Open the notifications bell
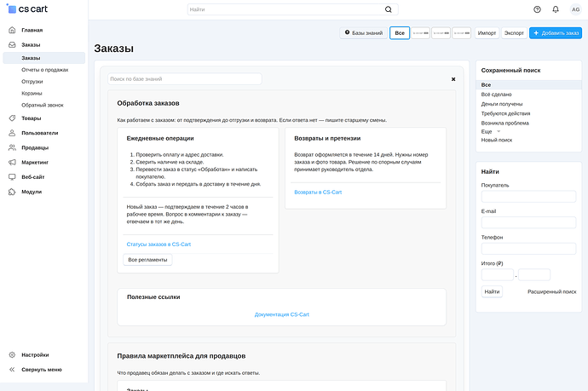 (556, 9)
